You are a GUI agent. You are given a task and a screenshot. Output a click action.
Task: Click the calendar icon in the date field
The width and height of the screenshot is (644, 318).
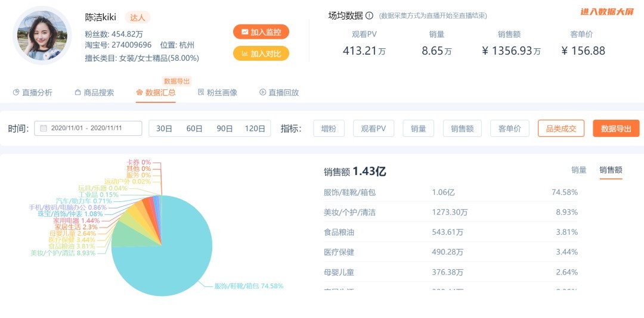pyautogui.click(x=44, y=128)
